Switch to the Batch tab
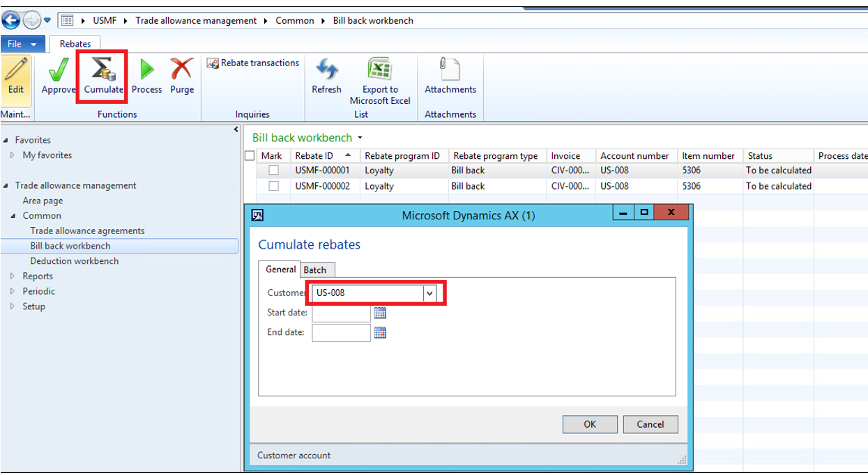This screenshot has height=475, width=868. pos(315,270)
